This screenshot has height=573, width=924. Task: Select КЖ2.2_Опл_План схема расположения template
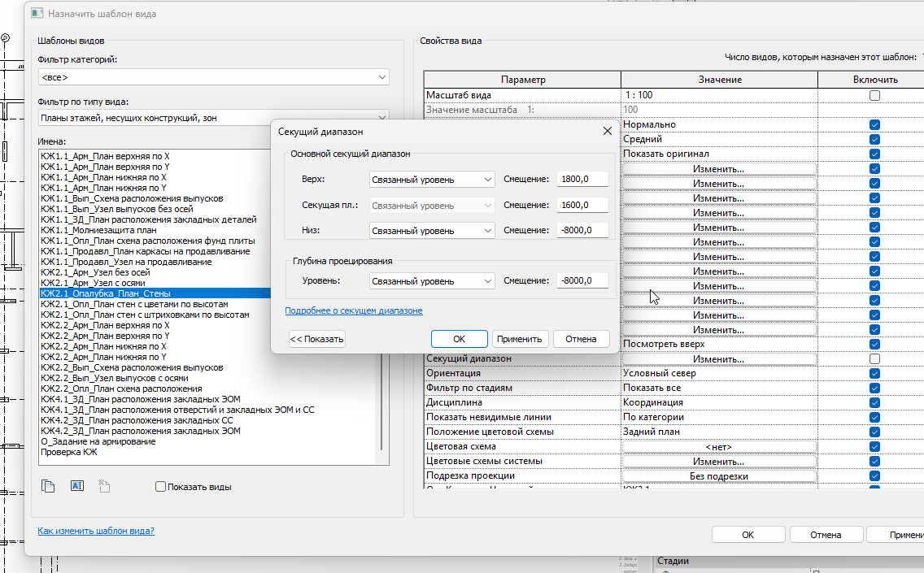(121, 389)
